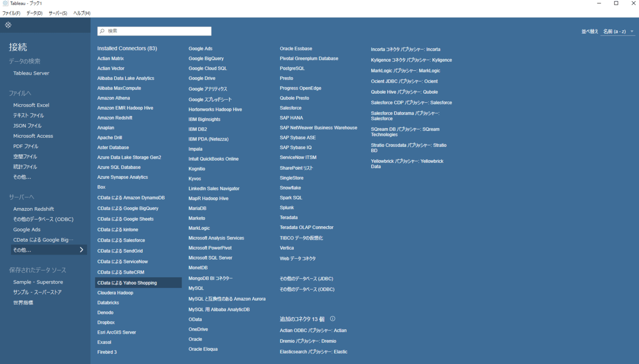
Task: Select the Dropbox connector
Action: click(106, 322)
